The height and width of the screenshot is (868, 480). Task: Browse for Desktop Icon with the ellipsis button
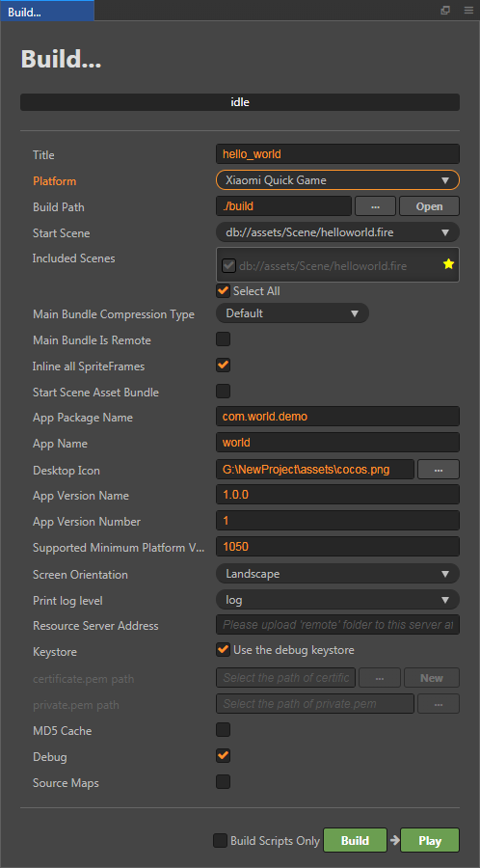tap(438, 470)
